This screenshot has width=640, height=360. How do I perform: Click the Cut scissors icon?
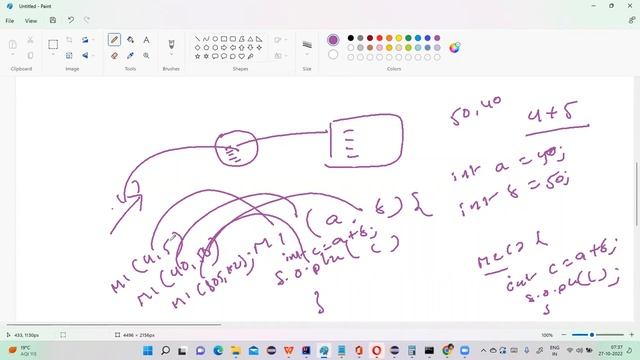point(30,40)
